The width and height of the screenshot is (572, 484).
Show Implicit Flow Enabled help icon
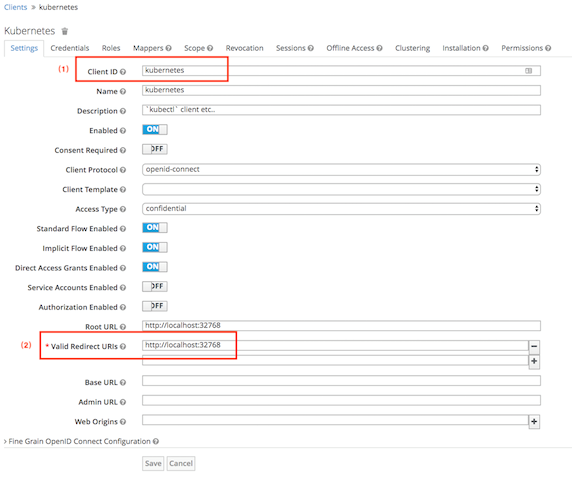(123, 249)
